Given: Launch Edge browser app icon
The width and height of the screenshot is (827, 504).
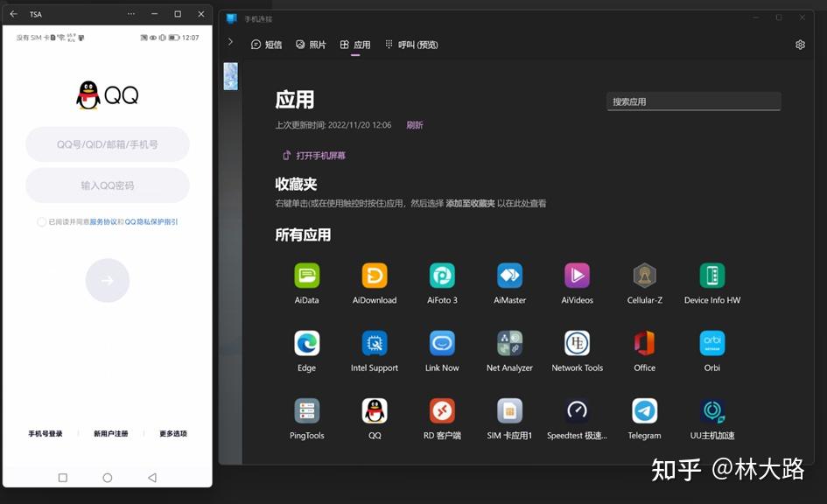Looking at the screenshot, I should click(x=306, y=343).
